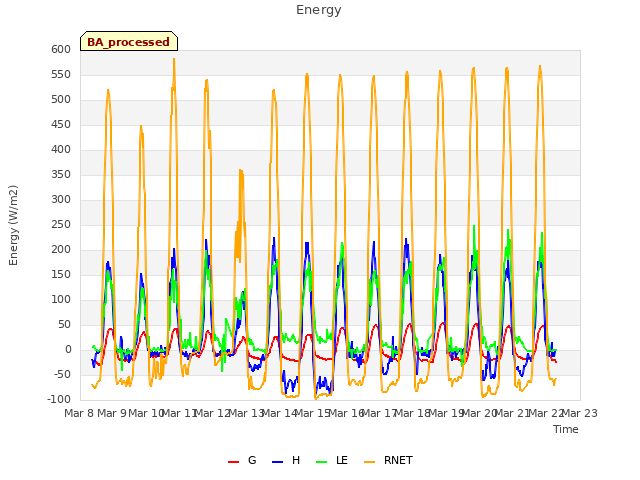The width and height of the screenshot is (640, 480).
Task: Select the LE legend label
Action: 342,460
